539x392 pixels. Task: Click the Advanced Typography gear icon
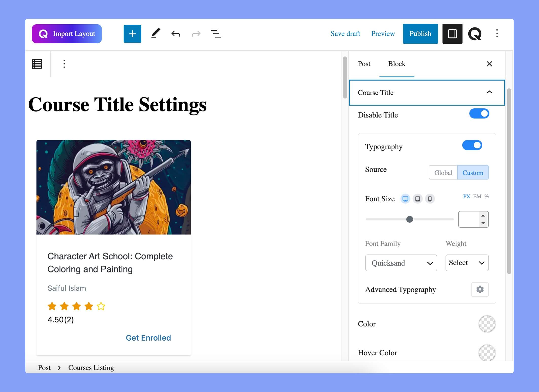(x=480, y=289)
